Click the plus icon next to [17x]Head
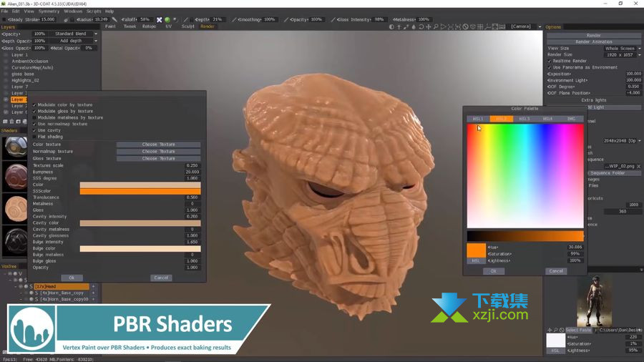Screen dimensions: 644x362 93,286
